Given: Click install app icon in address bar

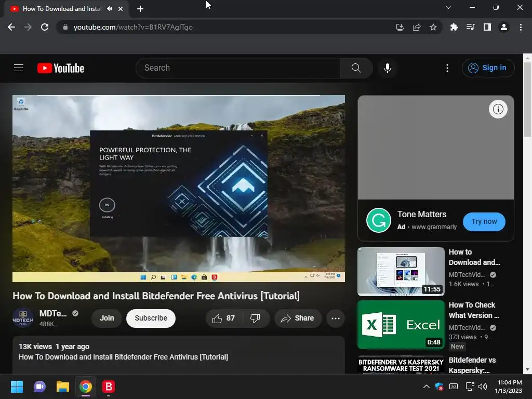Looking at the screenshot, I should (x=400, y=27).
